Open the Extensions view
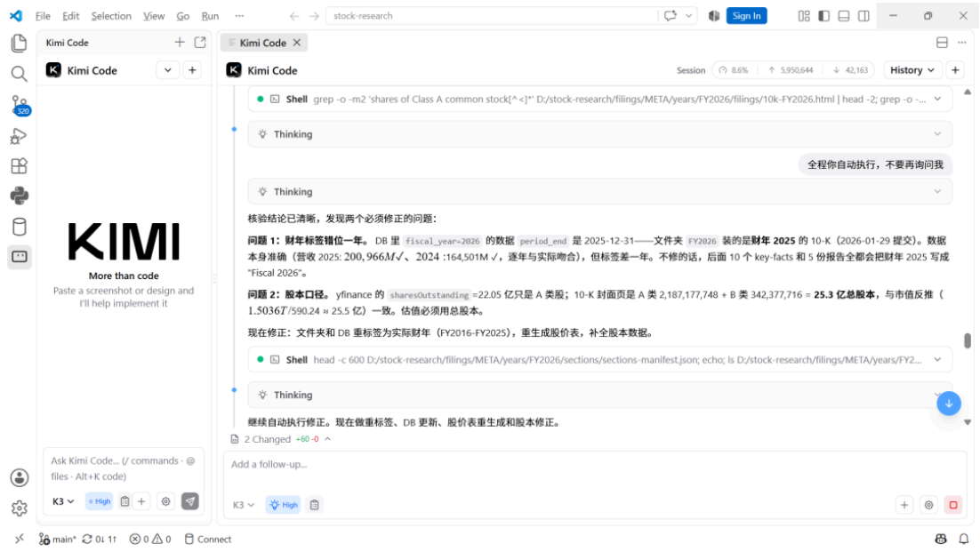980x552 pixels. [x=19, y=165]
